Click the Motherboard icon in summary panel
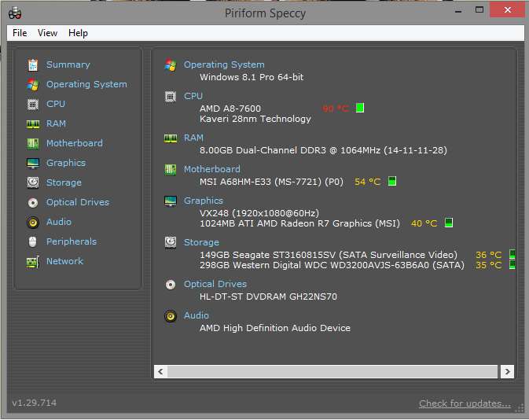 point(171,169)
